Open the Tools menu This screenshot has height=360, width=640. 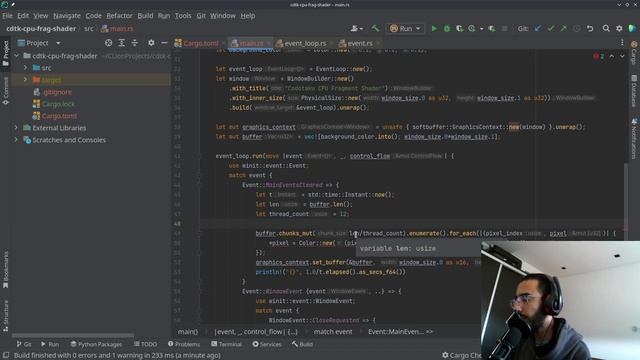coord(183,16)
